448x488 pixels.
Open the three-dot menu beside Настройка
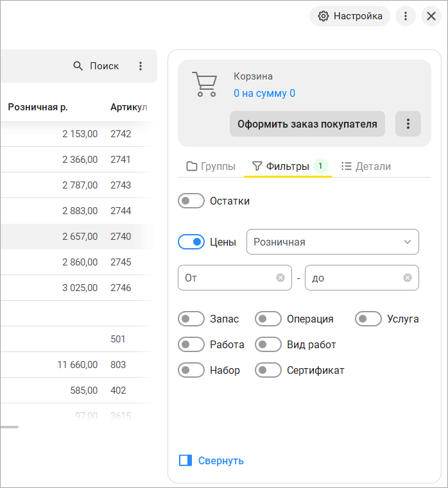[405, 16]
